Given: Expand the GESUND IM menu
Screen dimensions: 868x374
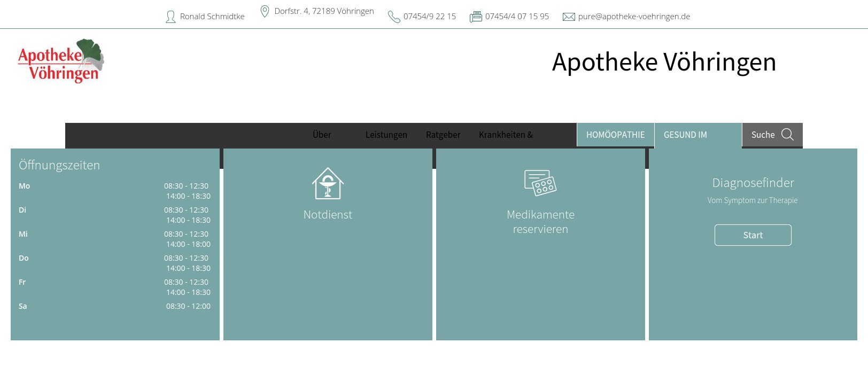Looking at the screenshot, I should 685,135.
